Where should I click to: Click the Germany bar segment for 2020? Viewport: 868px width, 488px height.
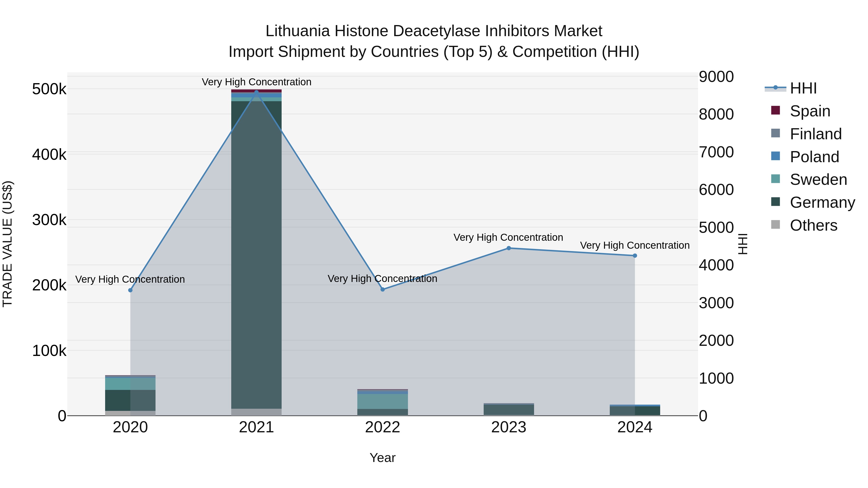pos(130,401)
